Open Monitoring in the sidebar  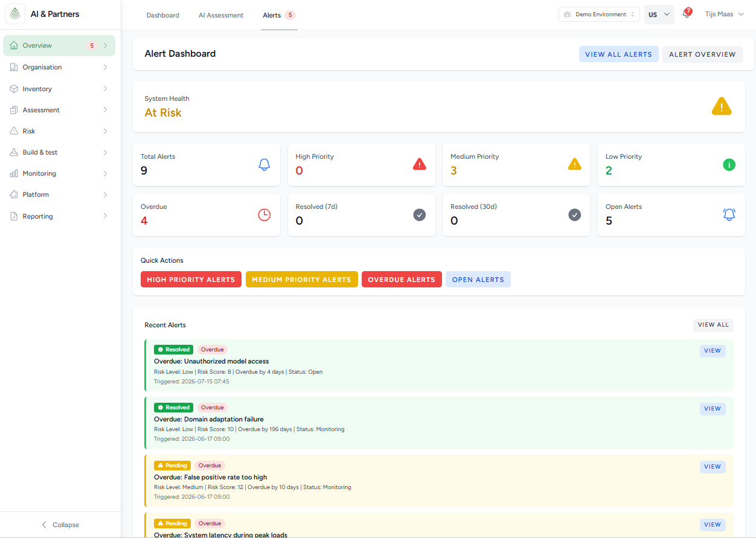[x=59, y=173]
